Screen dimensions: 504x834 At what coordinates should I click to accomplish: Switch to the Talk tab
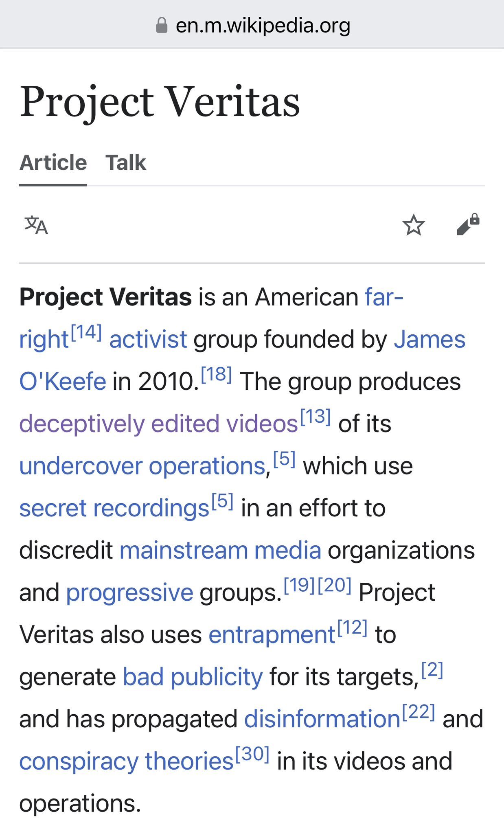pyautogui.click(x=125, y=162)
